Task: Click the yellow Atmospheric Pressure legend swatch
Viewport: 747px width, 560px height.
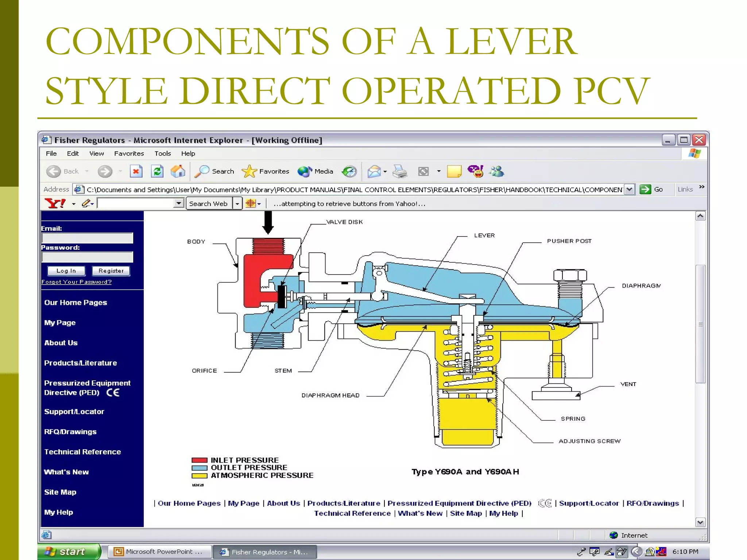Action: click(200, 475)
